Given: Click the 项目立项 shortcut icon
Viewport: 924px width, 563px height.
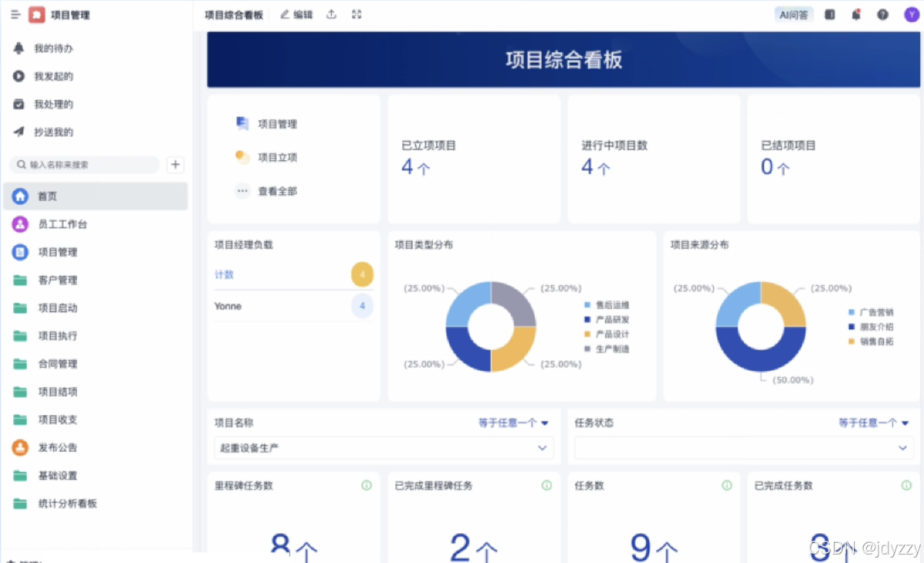Looking at the screenshot, I should (x=243, y=157).
